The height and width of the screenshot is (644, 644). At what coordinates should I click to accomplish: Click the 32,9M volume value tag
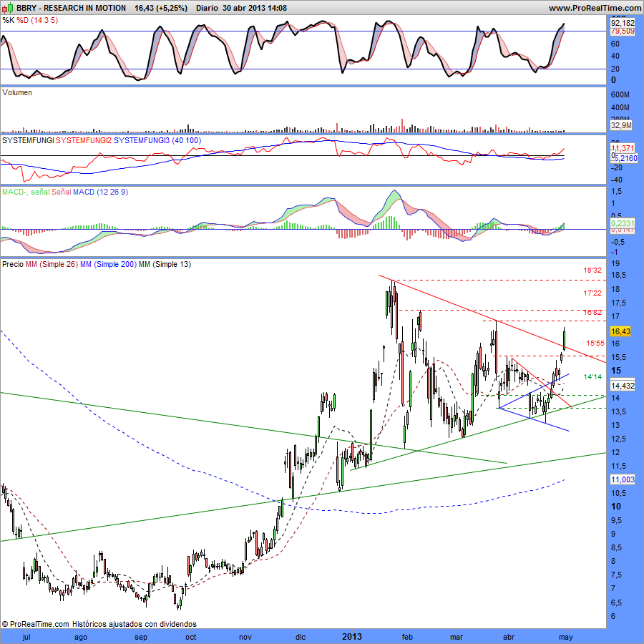(x=621, y=125)
